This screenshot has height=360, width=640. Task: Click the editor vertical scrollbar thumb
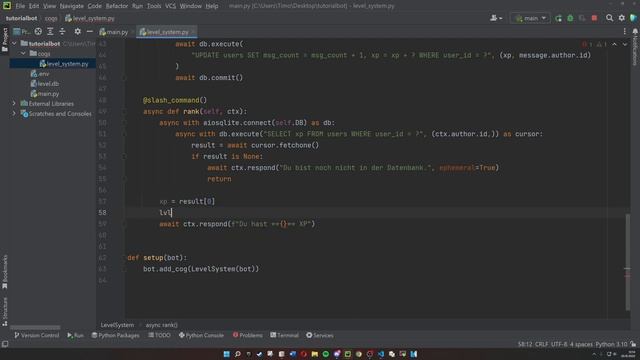tap(627, 261)
